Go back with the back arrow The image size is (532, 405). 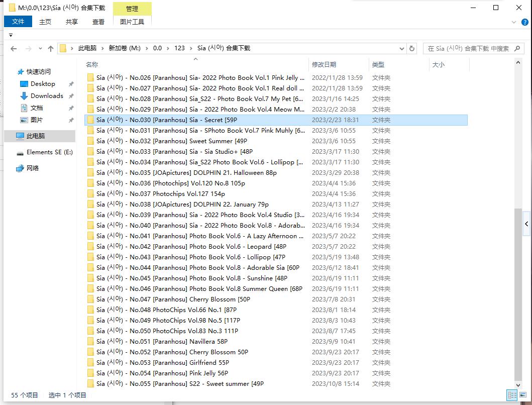point(14,49)
